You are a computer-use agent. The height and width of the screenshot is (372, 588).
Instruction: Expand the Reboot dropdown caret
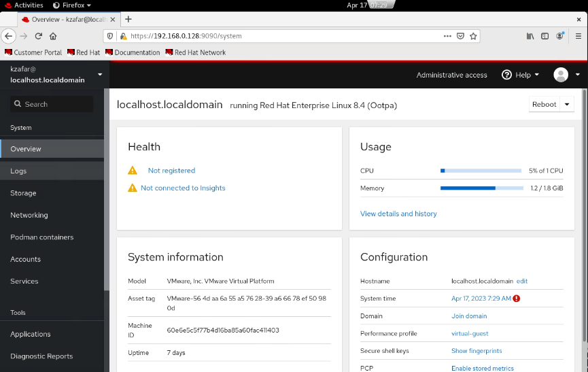point(567,104)
